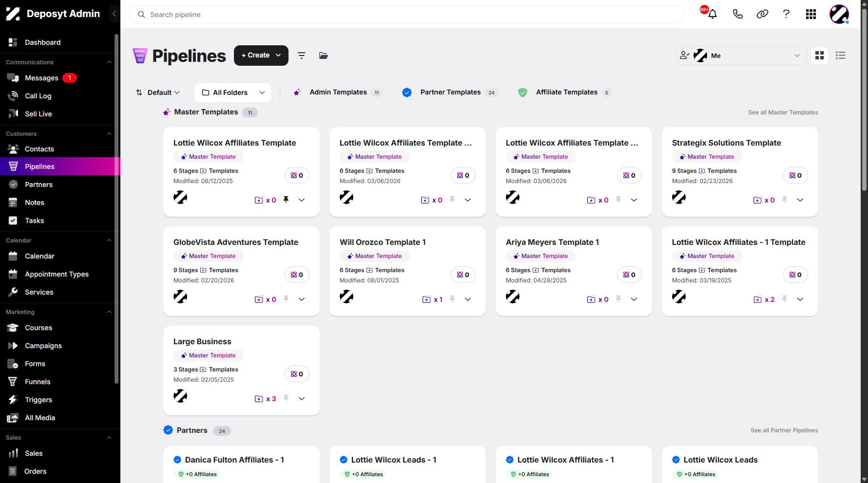
Task: Expand GlobeVista Adventures Template card chevron
Action: (302, 299)
